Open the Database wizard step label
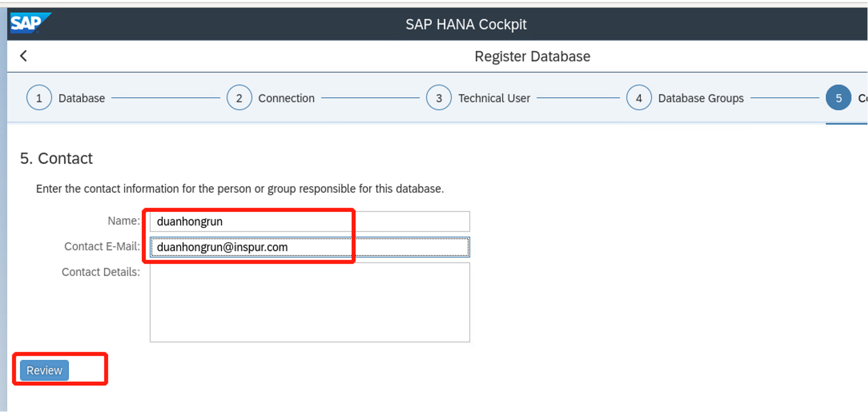 (82, 98)
